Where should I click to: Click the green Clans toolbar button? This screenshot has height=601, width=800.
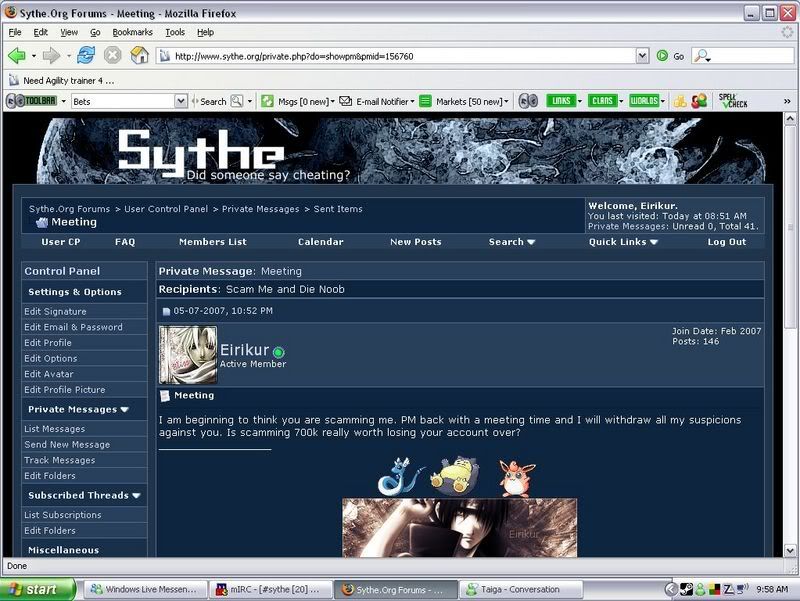[x=603, y=101]
